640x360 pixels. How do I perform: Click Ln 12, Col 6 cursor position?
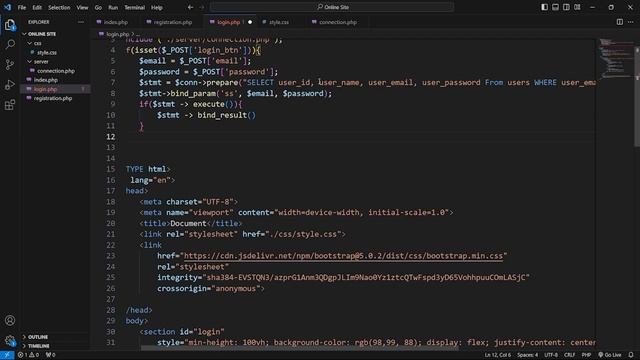(497, 355)
